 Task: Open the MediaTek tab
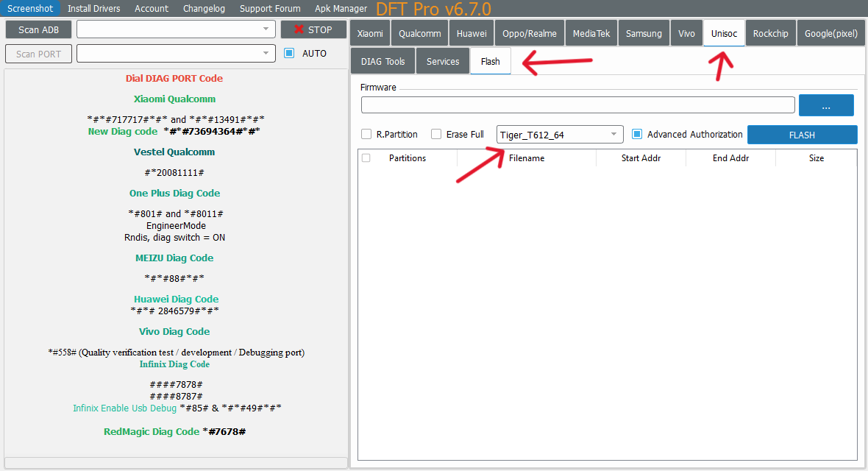click(x=591, y=34)
